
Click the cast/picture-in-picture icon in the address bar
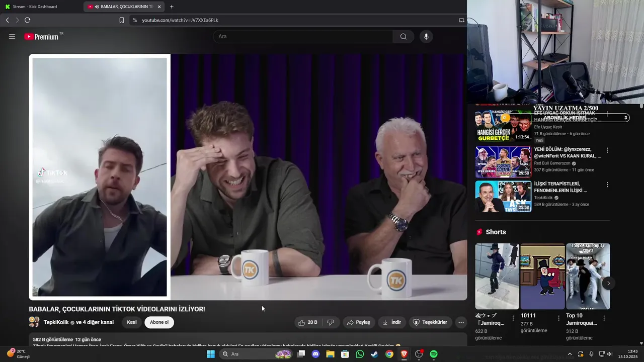pos(461,20)
